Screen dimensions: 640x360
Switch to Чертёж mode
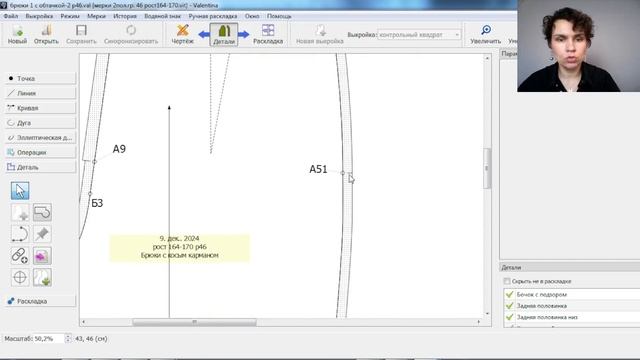182,34
